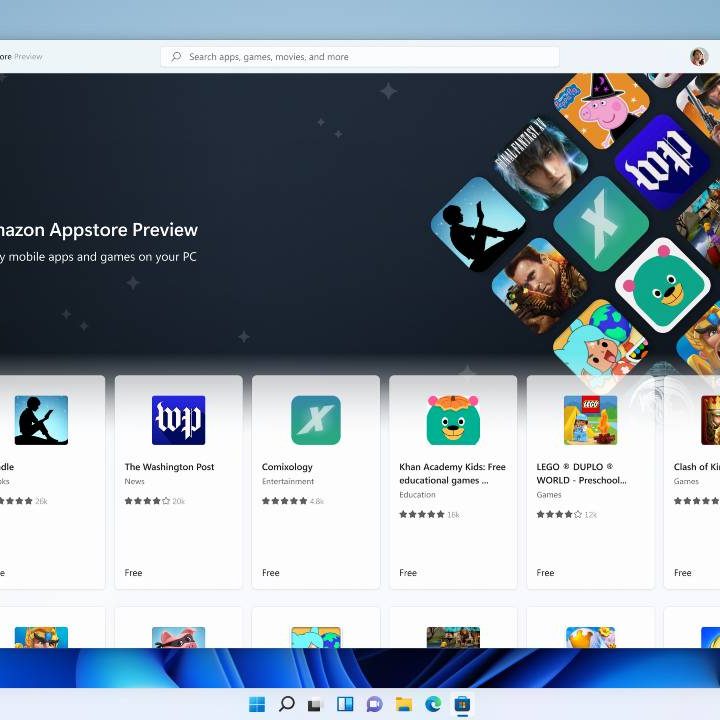720x720 pixels.
Task: Click the Comixology title text
Action: click(287, 467)
